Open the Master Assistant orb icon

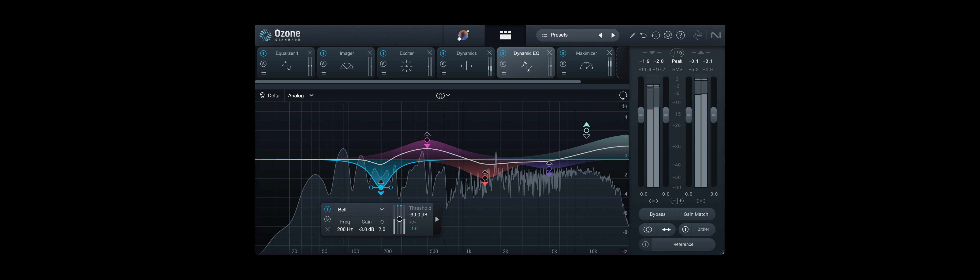tap(463, 35)
